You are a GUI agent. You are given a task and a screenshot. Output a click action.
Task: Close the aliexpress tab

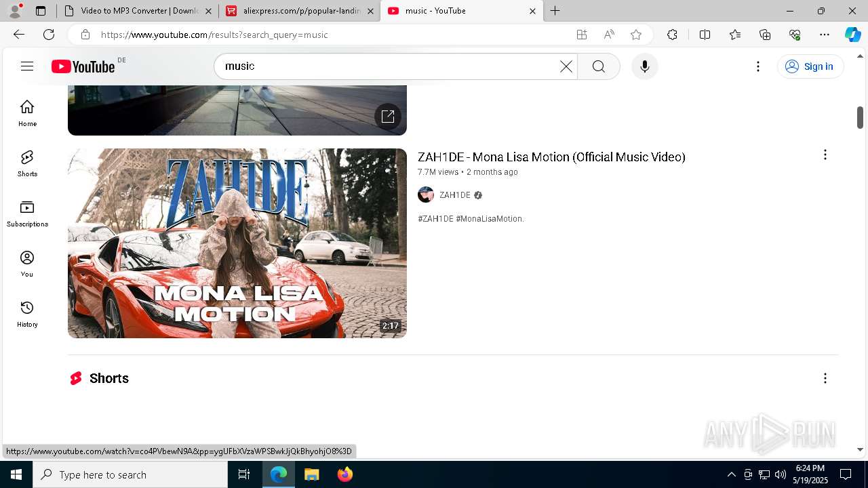click(370, 11)
